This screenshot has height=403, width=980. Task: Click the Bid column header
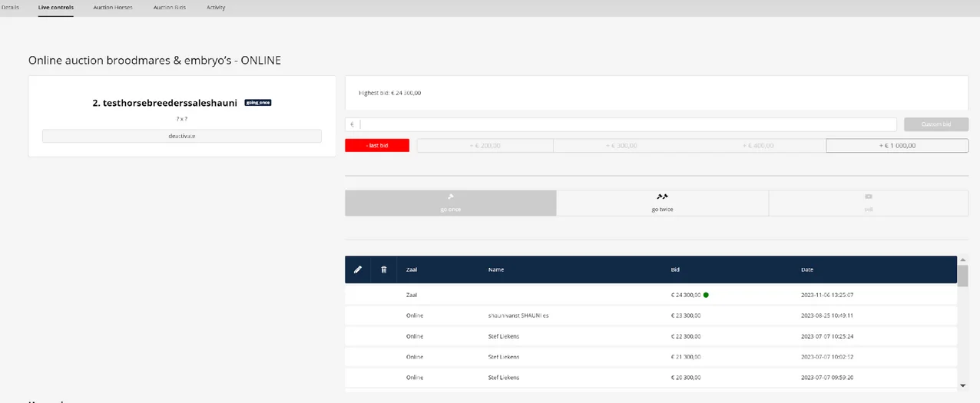click(x=675, y=269)
